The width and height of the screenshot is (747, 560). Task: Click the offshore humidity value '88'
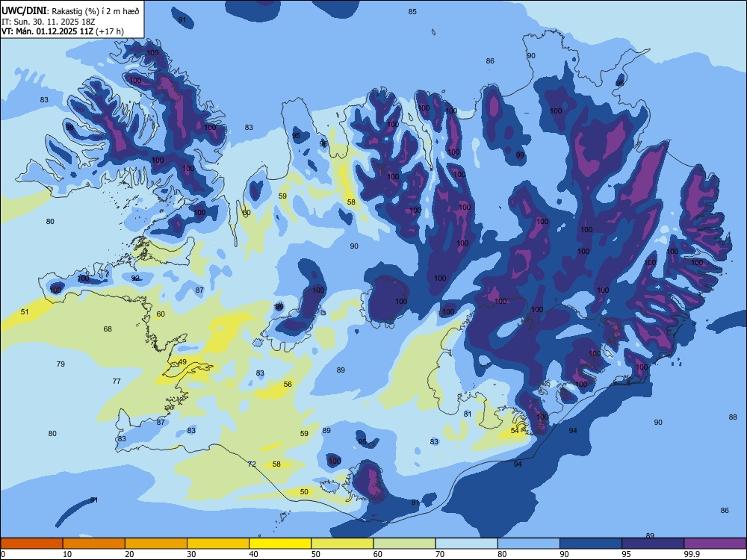coord(733,417)
